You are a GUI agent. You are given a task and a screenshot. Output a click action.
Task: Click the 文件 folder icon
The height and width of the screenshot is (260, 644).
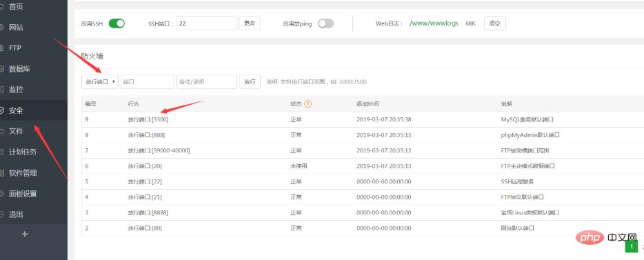pyautogui.click(x=1, y=131)
